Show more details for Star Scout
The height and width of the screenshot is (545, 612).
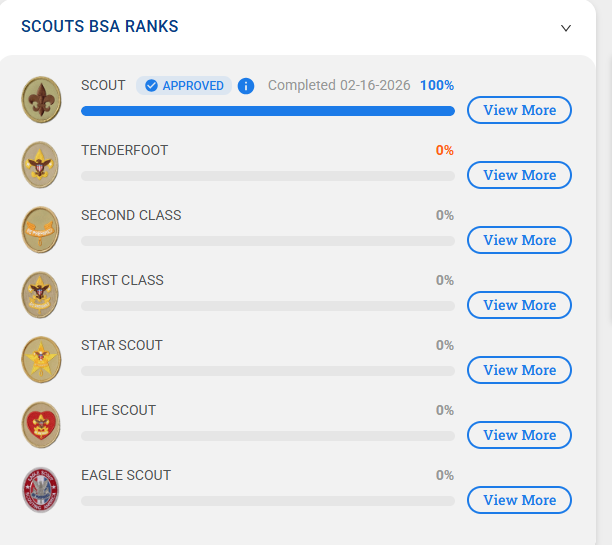(519, 370)
